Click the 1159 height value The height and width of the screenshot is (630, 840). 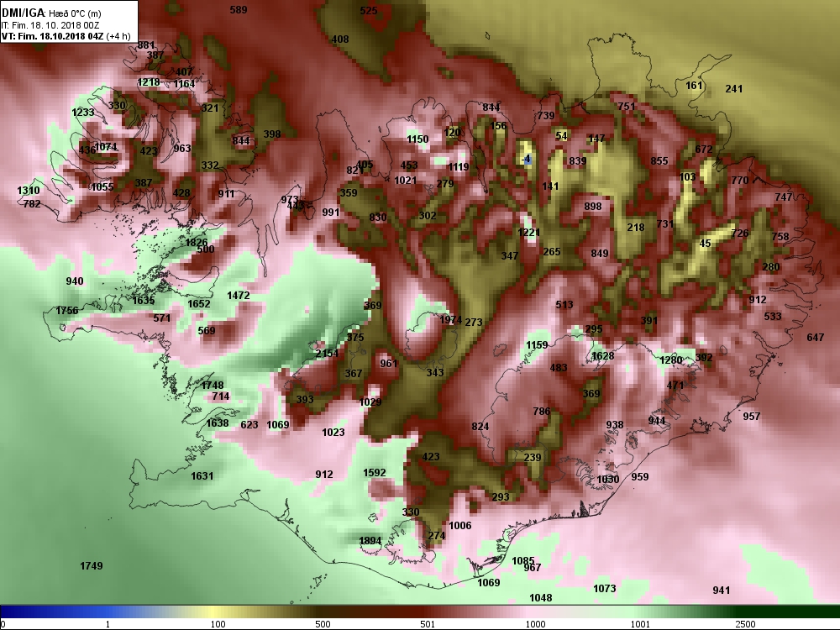click(x=537, y=344)
